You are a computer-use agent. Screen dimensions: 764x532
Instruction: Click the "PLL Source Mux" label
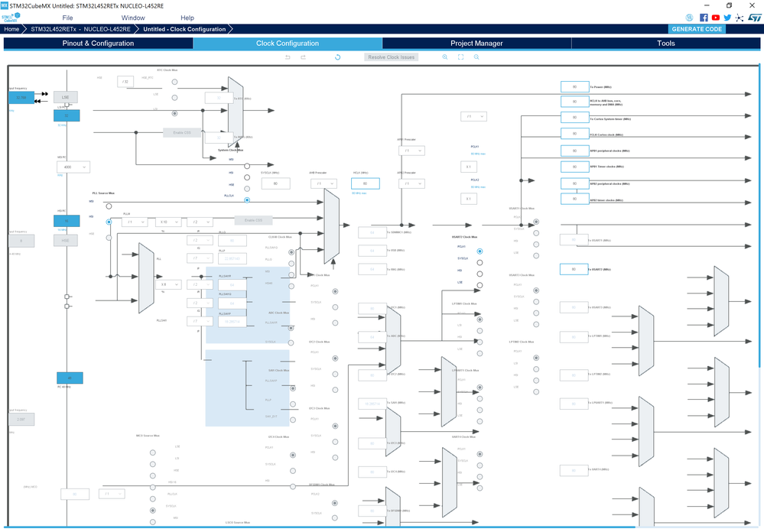pyautogui.click(x=103, y=193)
